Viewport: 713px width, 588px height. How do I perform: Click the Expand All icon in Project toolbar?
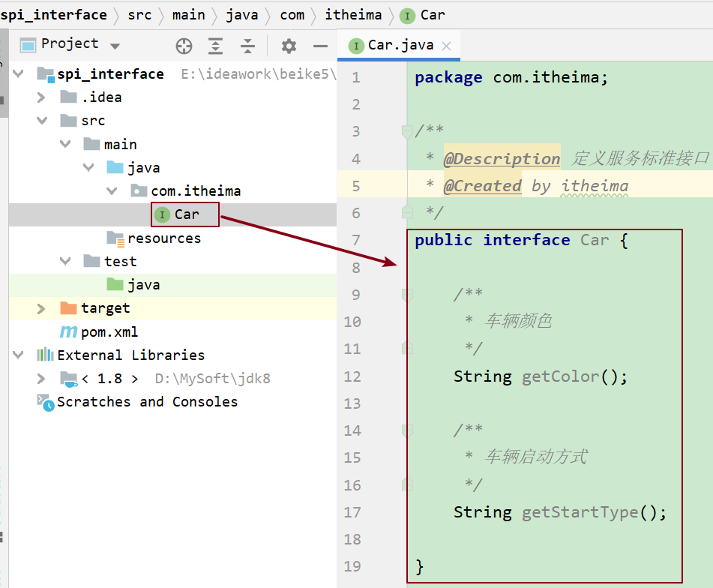216,46
